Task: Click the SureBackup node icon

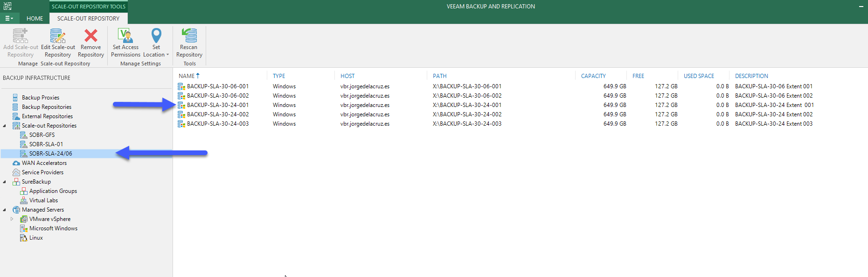Action: click(x=16, y=182)
